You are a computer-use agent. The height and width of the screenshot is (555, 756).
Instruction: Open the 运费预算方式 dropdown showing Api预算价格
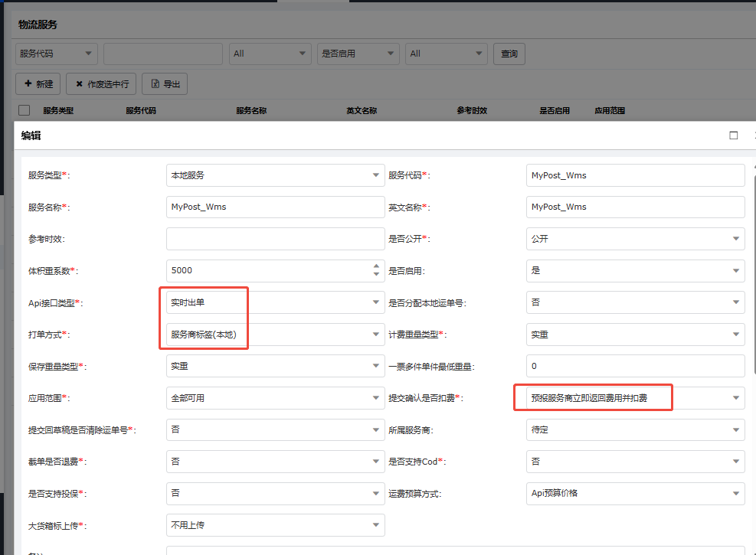point(636,493)
